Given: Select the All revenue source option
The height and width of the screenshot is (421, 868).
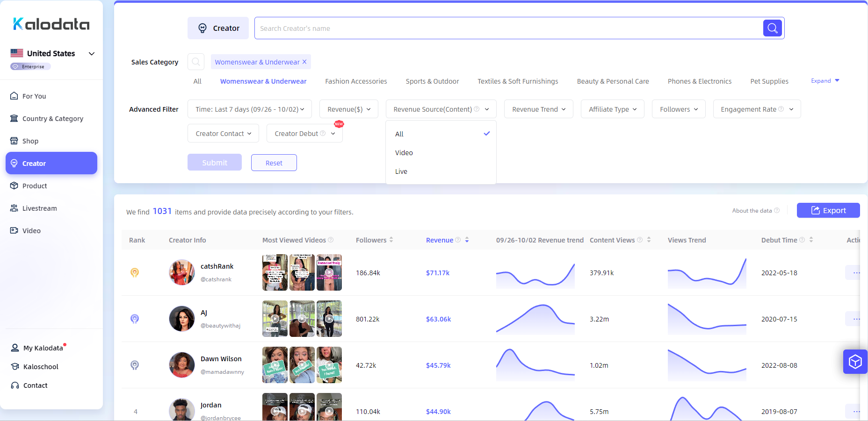Looking at the screenshot, I should coord(399,134).
